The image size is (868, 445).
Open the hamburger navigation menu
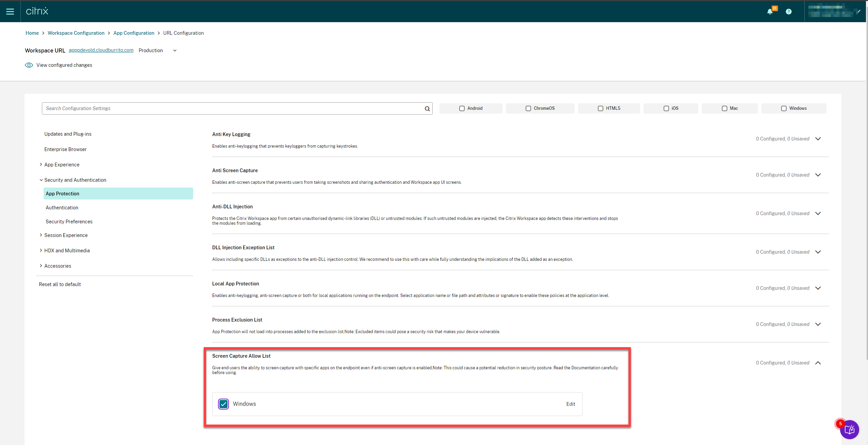[10, 12]
